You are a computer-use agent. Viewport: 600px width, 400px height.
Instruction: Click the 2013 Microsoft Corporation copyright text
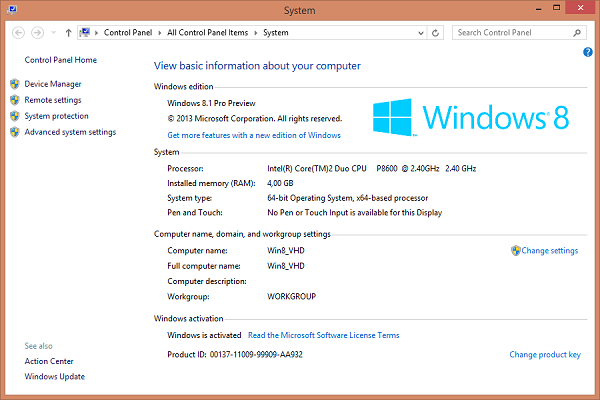coord(255,119)
